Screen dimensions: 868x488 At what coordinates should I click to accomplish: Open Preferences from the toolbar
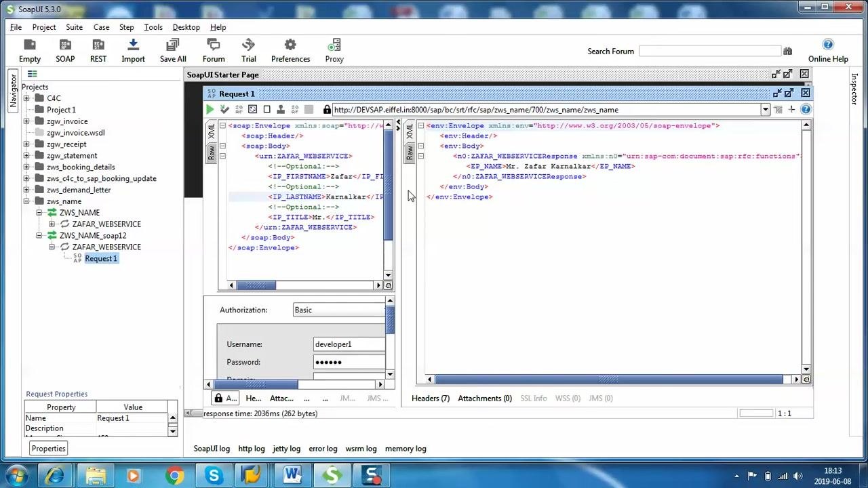(290, 51)
